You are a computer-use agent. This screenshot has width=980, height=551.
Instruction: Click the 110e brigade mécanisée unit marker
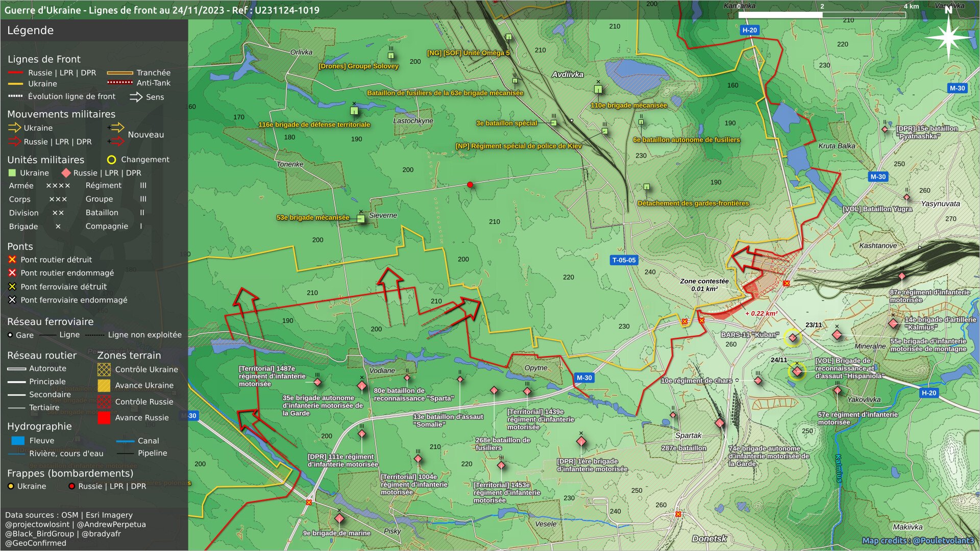598,89
